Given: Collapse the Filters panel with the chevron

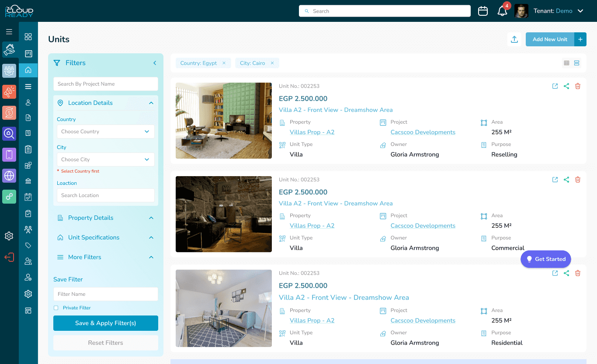Looking at the screenshot, I should click(154, 62).
